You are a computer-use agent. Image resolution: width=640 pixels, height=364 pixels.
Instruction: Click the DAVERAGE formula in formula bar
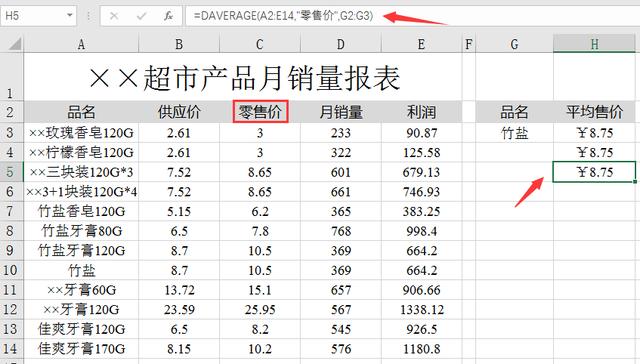(283, 16)
